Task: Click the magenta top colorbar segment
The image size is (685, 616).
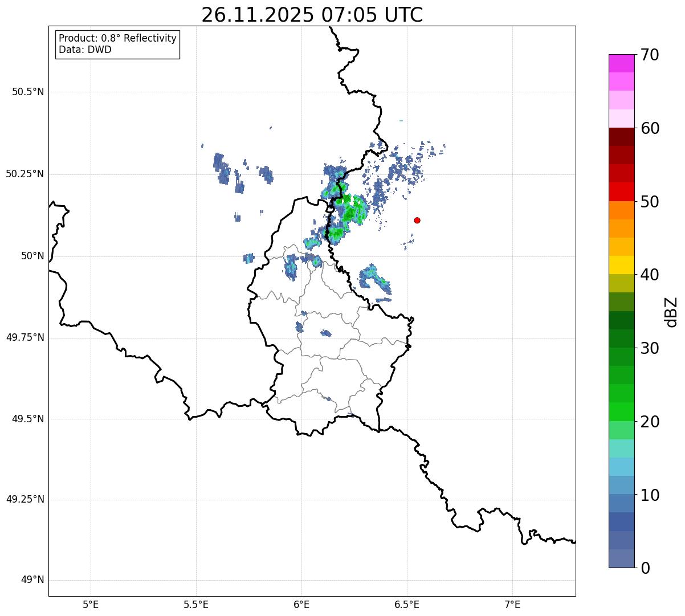Action: click(x=621, y=63)
